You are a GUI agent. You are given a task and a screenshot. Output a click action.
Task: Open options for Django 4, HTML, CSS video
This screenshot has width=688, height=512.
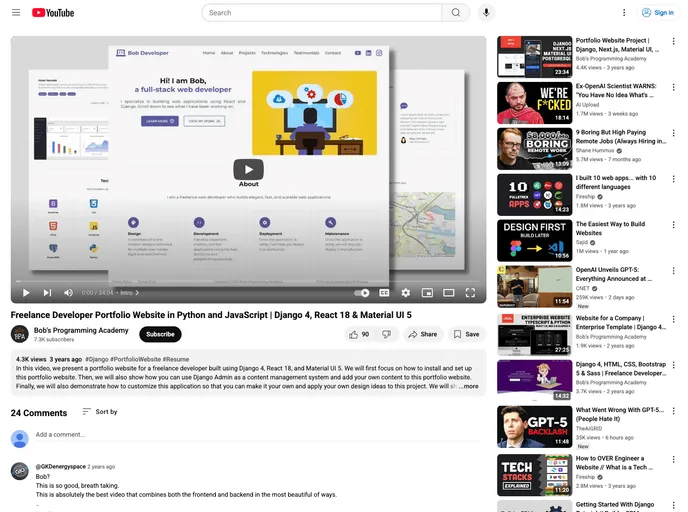click(674, 365)
